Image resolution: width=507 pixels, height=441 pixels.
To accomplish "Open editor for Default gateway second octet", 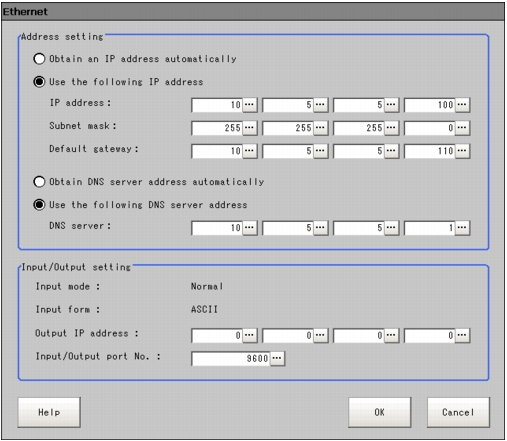I will [x=320, y=151].
